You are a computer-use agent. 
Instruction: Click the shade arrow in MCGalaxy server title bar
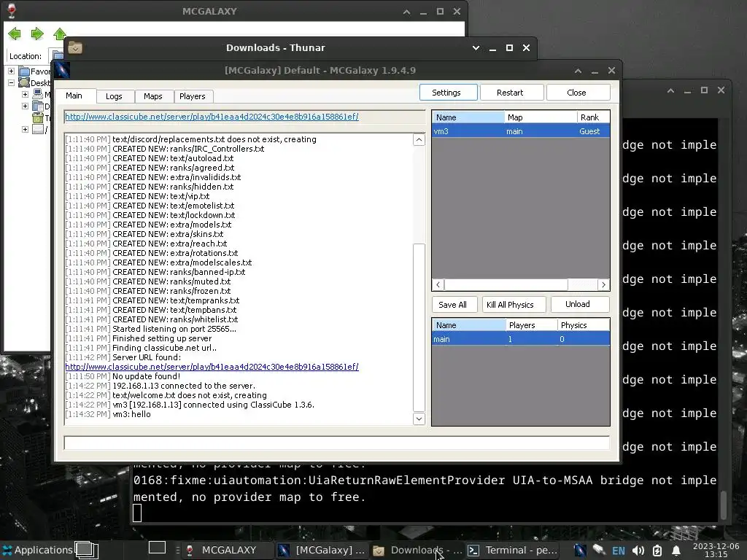pos(578,71)
